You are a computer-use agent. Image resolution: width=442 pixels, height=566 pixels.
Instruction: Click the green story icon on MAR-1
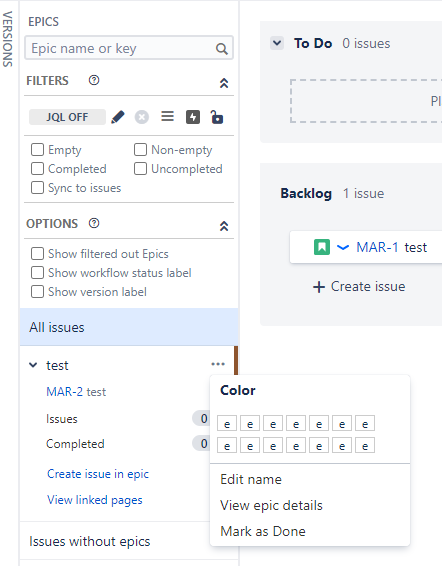coord(322,247)
